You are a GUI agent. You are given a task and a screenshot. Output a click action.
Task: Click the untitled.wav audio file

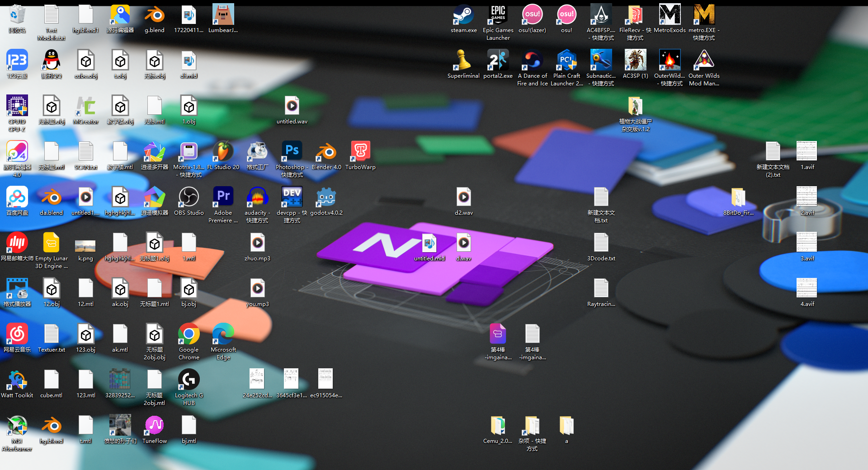pos(292,106)
